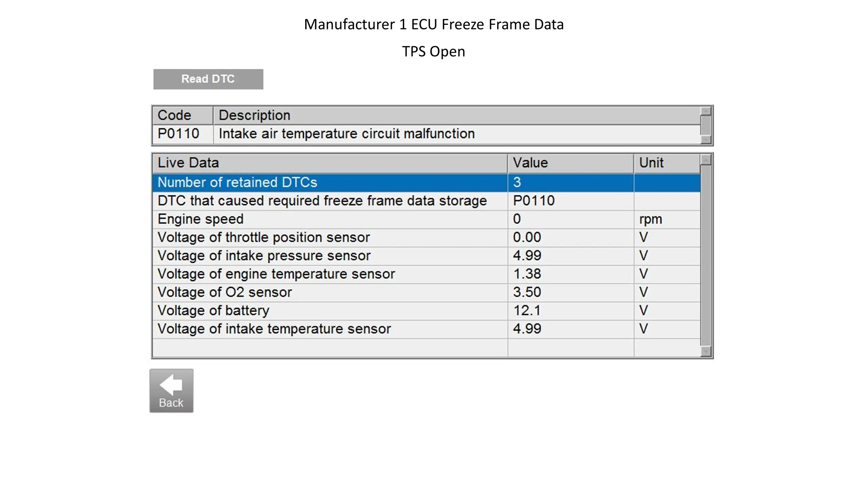Select Number of retained DTCs row
Image resolution: width=868 pixels, height=488 pixels.
click(426, 183)
